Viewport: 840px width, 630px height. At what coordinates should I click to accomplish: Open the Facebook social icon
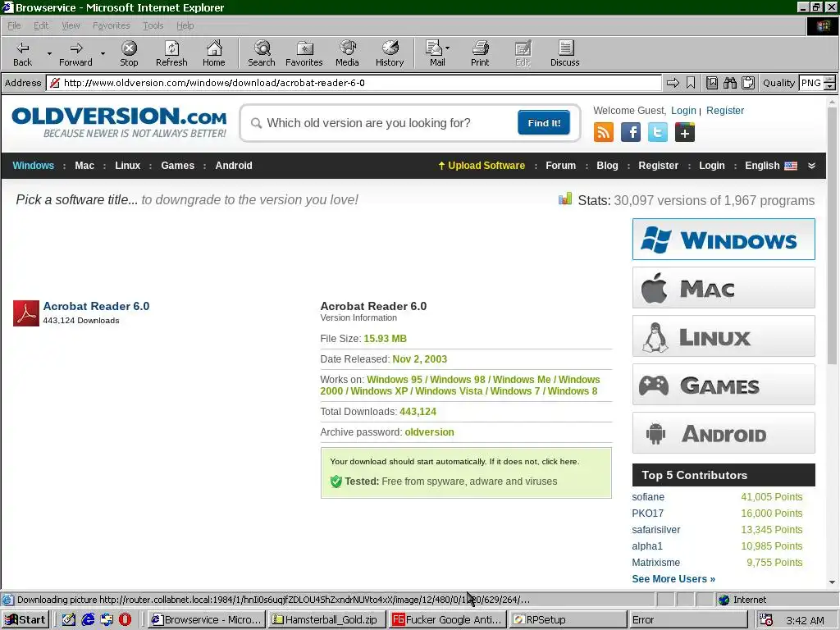tap(631, 132)
